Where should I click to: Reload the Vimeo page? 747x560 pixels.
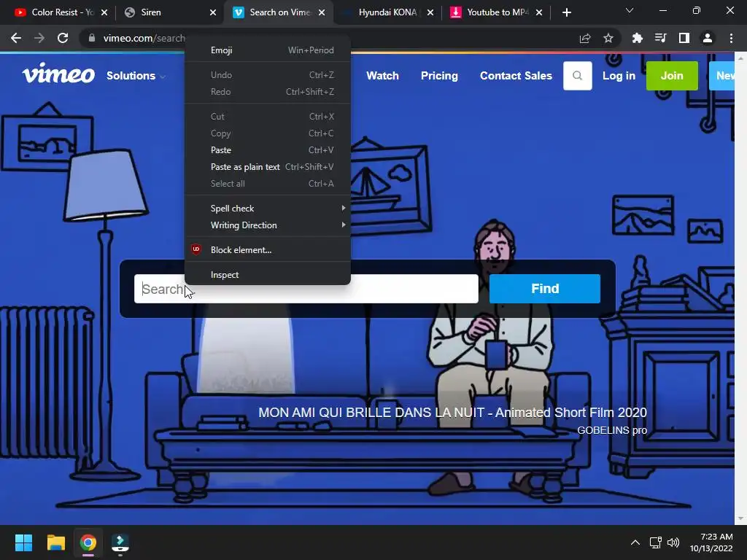(x=63, y=38)
